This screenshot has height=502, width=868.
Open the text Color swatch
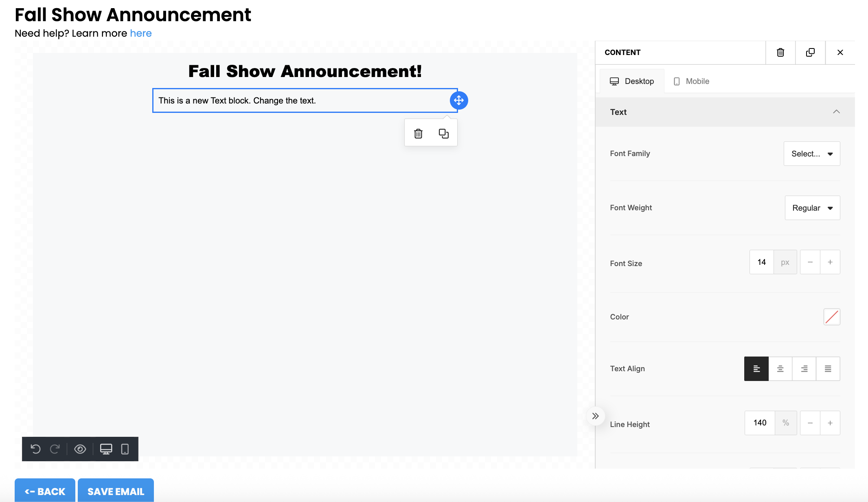tap(831, 317)
